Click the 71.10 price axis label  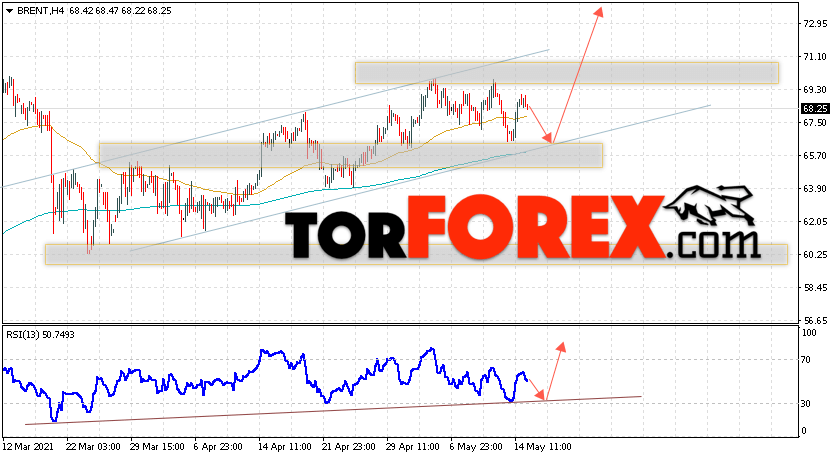click(x=816, y=57)
